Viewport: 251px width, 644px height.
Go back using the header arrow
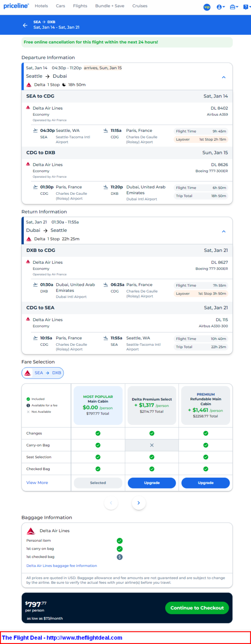pyautogui.click(x=25, y=25)
